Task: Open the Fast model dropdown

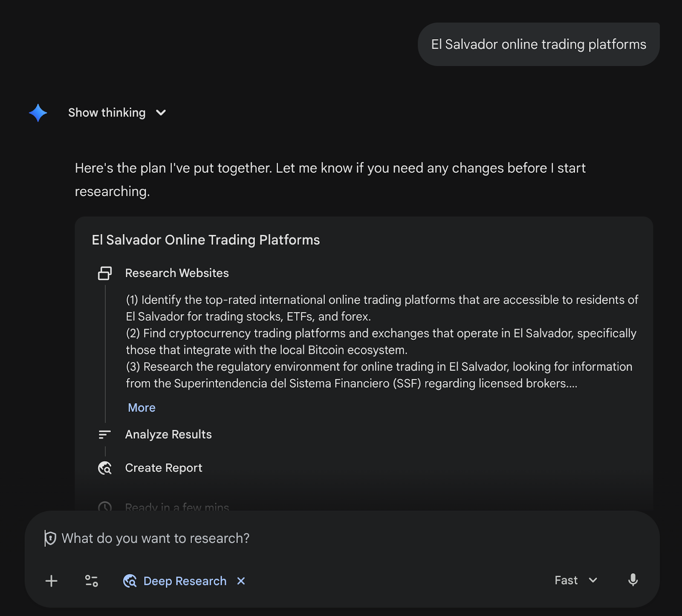Action: pyautogui.click(x=575, y=580)
